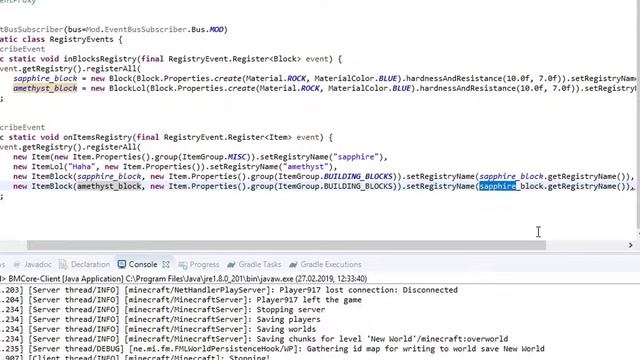This screenshot has height=360, width=640.
Task: Click the highlighted 'sapphire' selection in the last ItemBlock line
Action: coord(498,187)
